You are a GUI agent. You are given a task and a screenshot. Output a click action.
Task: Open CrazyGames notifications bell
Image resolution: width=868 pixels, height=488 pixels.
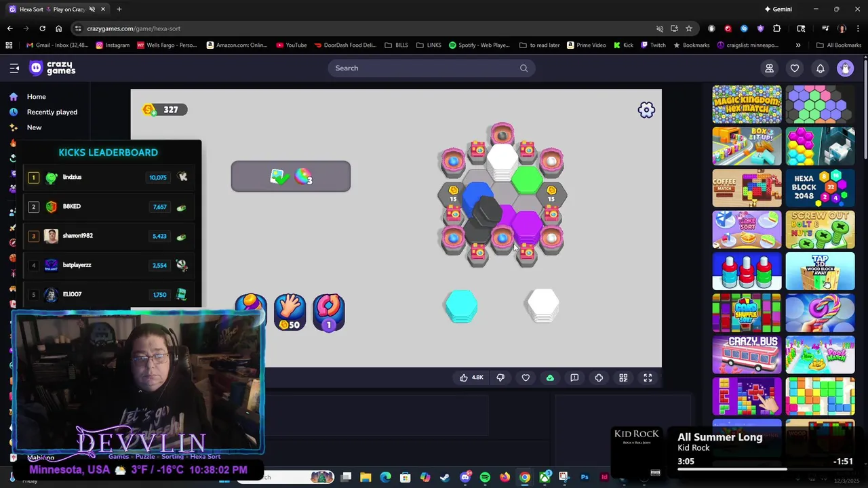pos(820,68)
